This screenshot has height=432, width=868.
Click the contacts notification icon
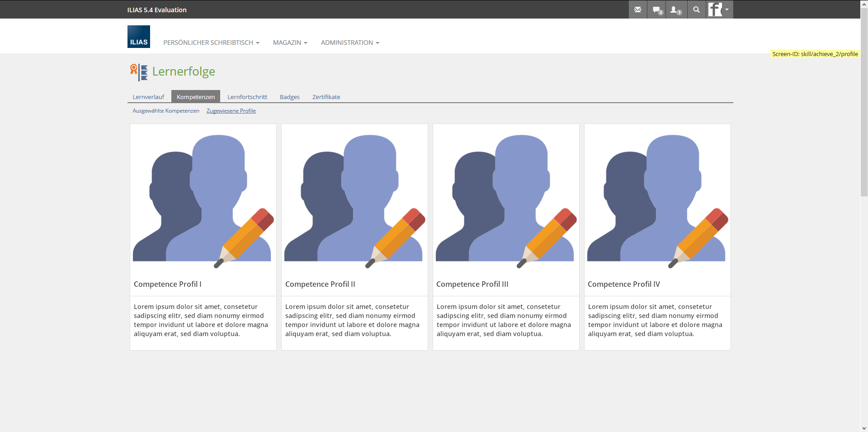tap(676, 9)
